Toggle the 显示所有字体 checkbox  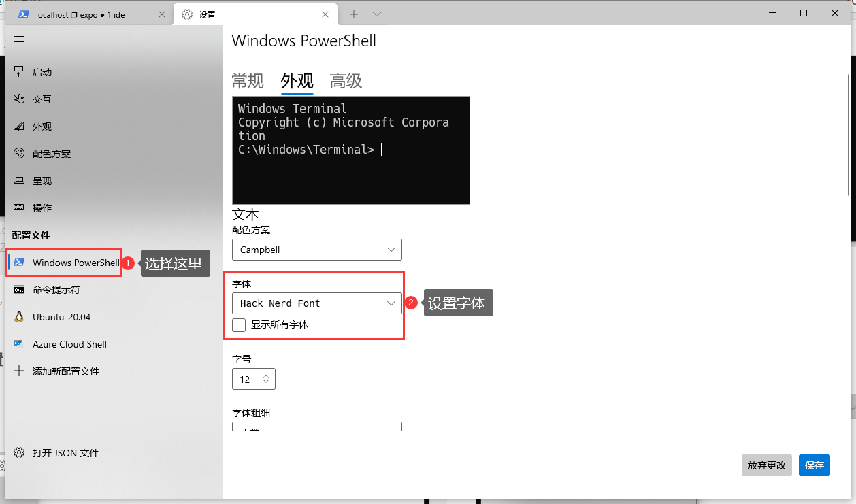[239, 325]
